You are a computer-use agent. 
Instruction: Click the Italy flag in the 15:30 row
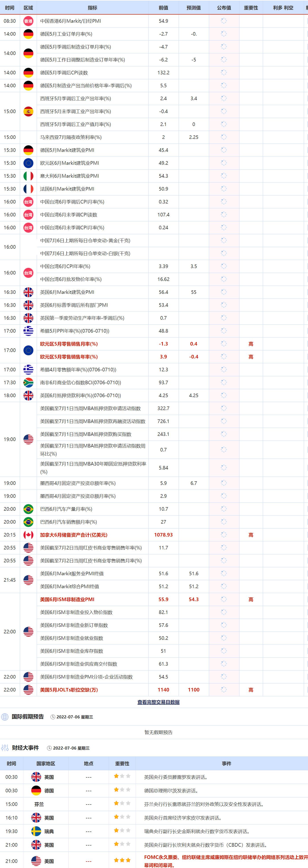point(28,176)
